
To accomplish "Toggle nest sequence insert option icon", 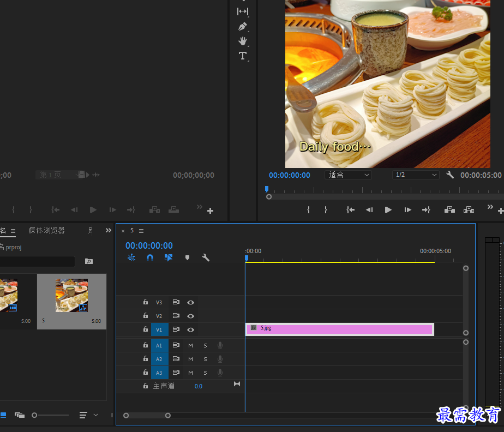I will click(x=131, y=257).
